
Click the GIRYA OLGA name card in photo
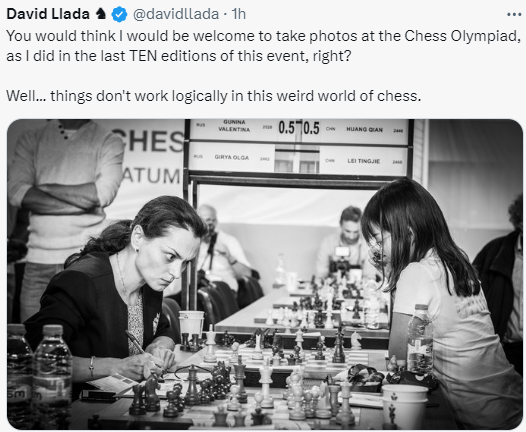[232, 157]
